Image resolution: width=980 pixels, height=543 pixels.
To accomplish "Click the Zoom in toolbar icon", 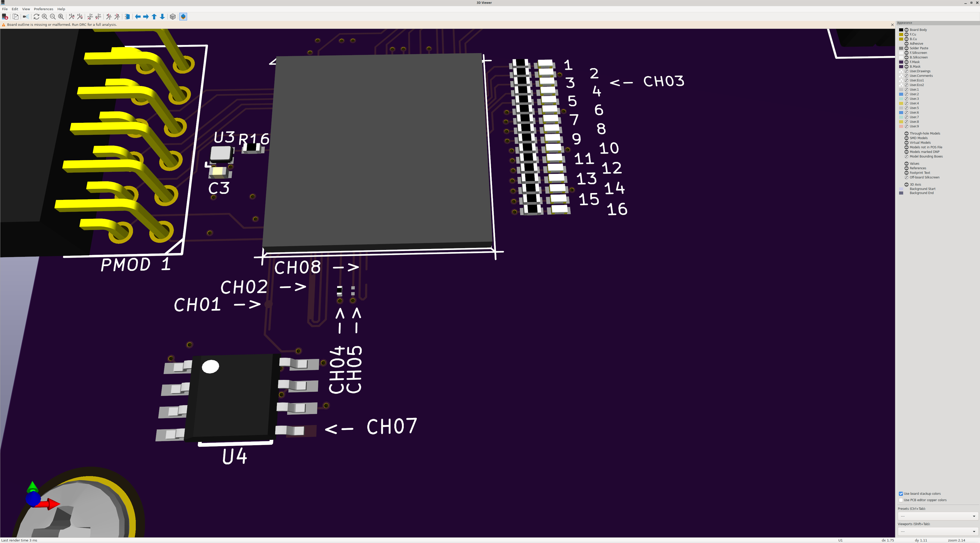I will (44, 17).
